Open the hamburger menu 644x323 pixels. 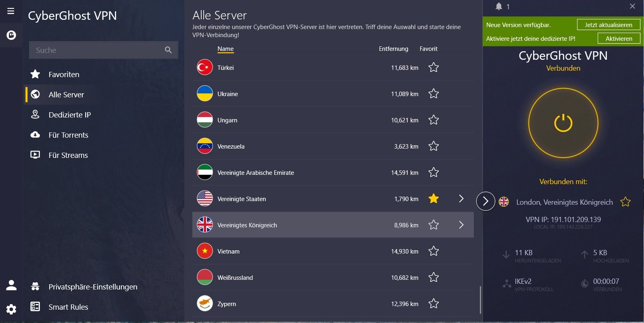[11, 11]
